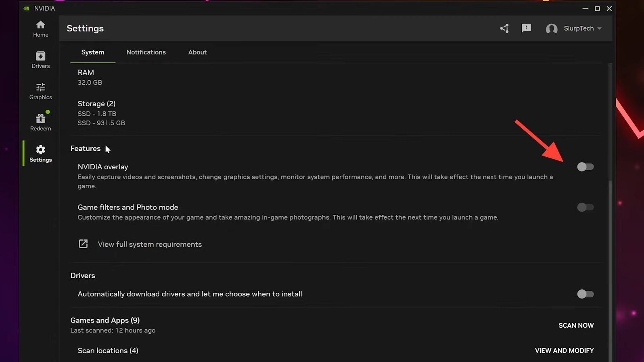Toggle automatic driver download switch

click(x=585, y=294)
